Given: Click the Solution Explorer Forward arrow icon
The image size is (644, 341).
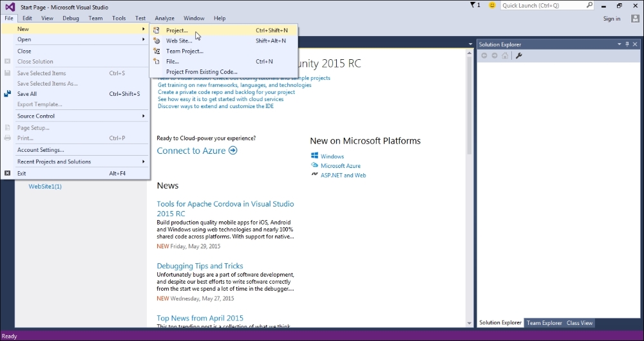Looking at the screenshot, I should (x=495, y=55).
